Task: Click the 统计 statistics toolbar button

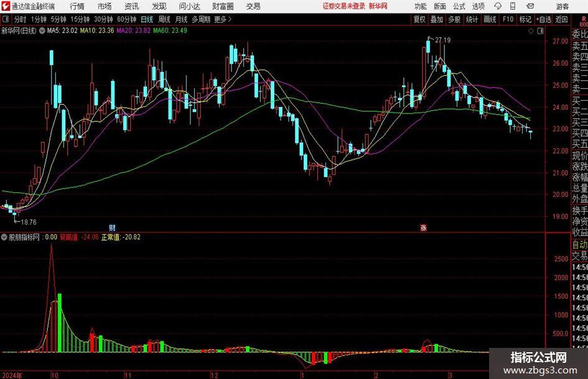Action: (x=472, y=19)
